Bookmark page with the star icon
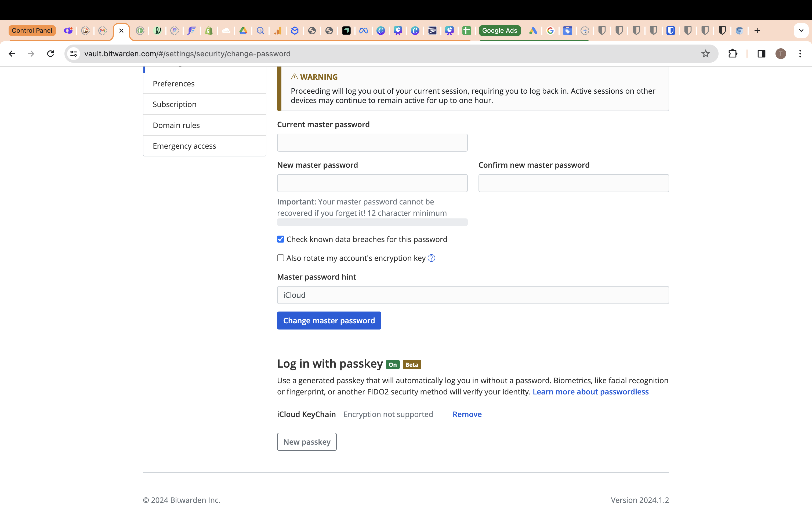Image resolution: width=812 pixels, height=527 pixels. (705, 53)
